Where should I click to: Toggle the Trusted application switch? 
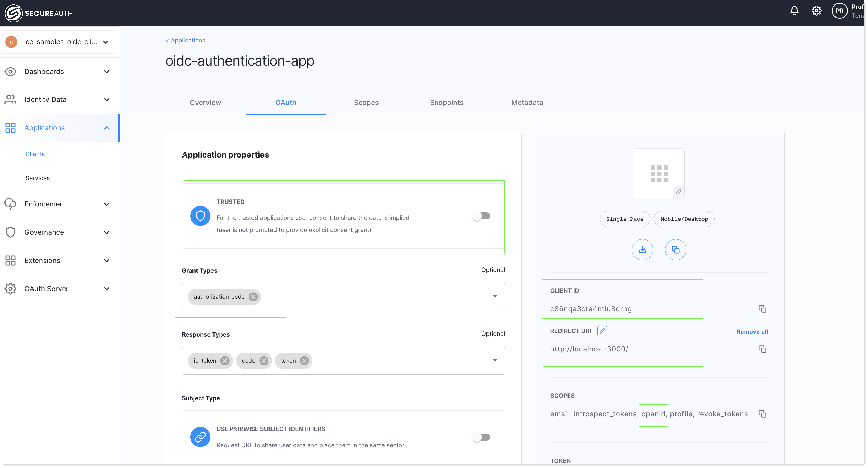[x=481, y=216]
